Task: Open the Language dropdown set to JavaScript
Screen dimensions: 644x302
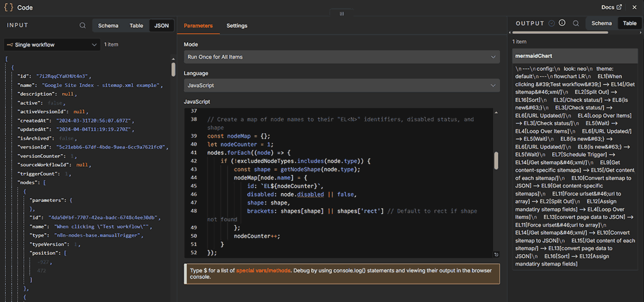Action: pyautogui.click(x=341, y=86)
